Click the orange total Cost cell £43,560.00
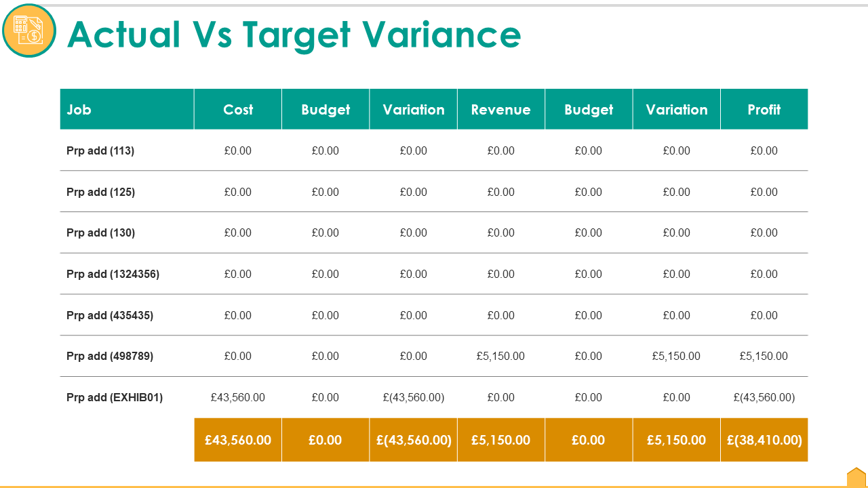 click(x=238, y=440)
